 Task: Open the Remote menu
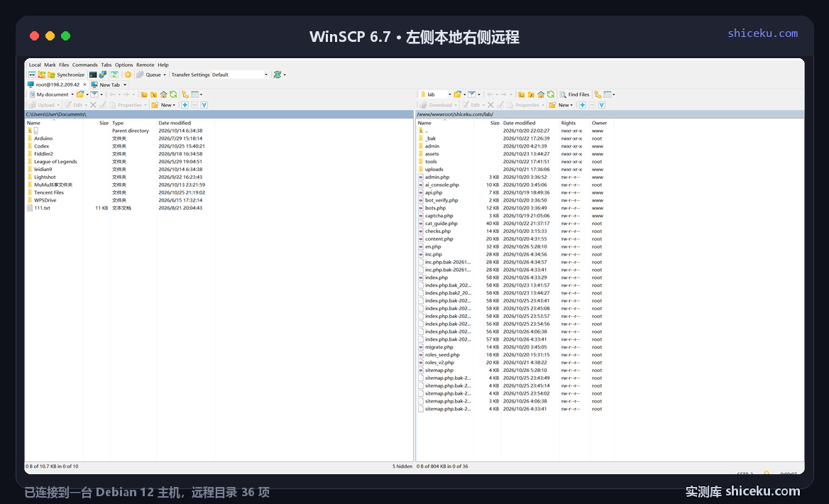coord(146,65)
